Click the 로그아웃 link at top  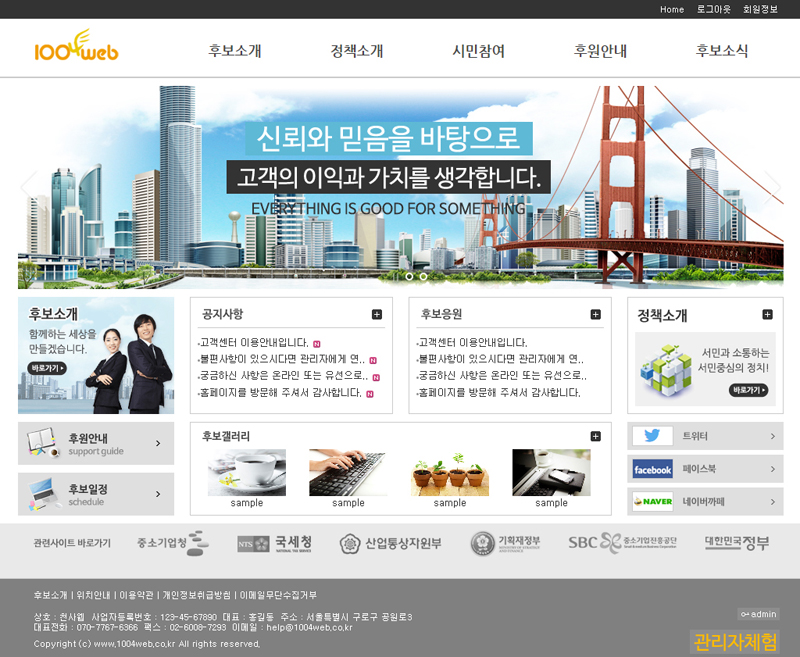713,9
